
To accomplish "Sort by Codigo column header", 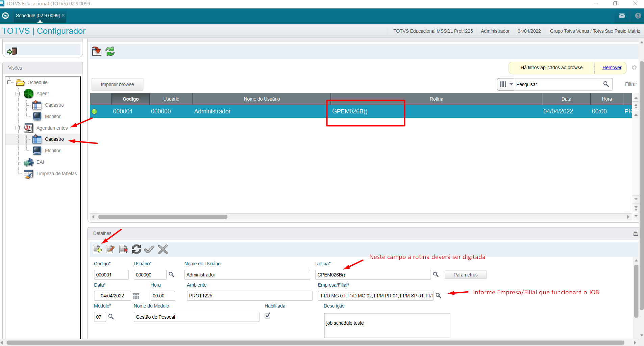I will click(x=130, y=99).
